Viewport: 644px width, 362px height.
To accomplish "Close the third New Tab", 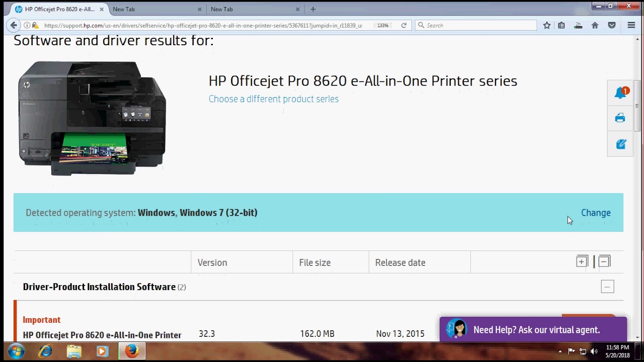I will tap(297, 9).
